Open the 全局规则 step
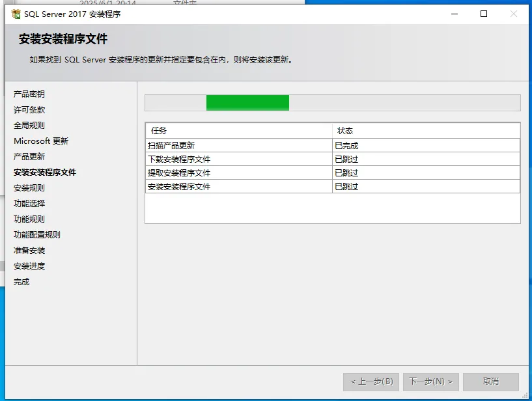Image resolution: width=532 pixels, height=401 pixels. tap(29, 125)
